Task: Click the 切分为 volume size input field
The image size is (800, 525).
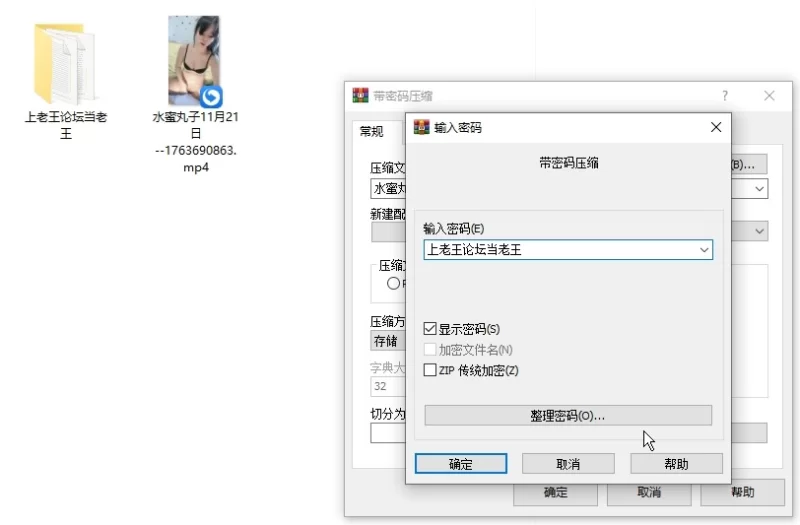Action: click(388, 433)
